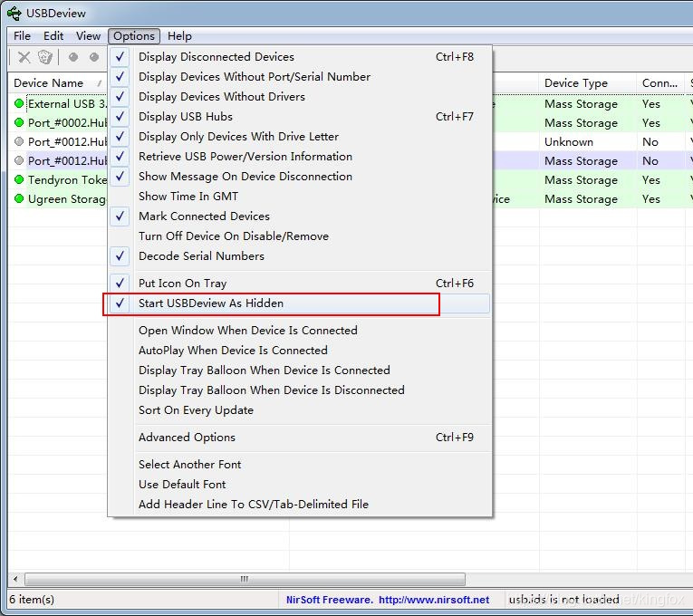Enable Open Window When Device Is Connected
Image resolution: width=693 pixels, height=616 pixels.
pyautogui.click(x=300, y=331)
